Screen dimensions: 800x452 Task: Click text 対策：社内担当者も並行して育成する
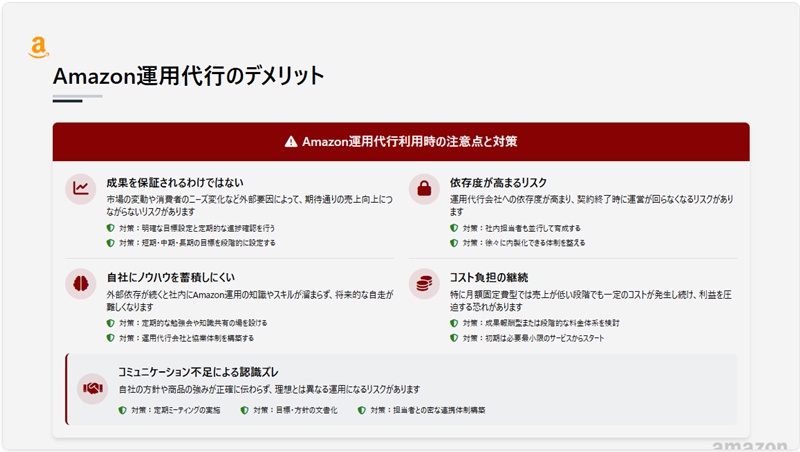click(x=521, y=228)
